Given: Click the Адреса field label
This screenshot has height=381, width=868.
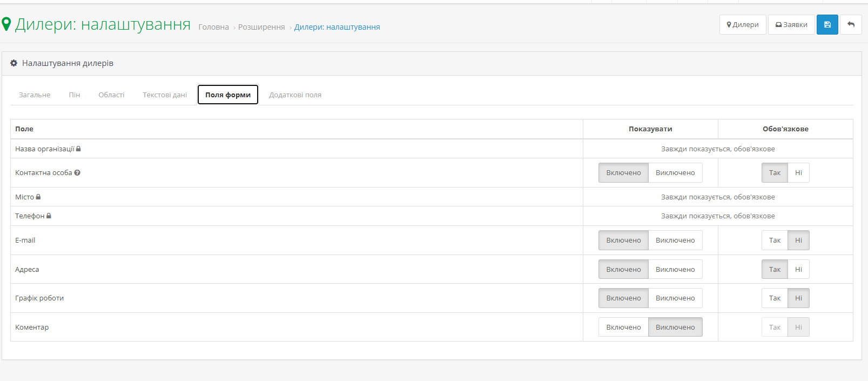Looking at the screenshot, I should click(27, 269).
